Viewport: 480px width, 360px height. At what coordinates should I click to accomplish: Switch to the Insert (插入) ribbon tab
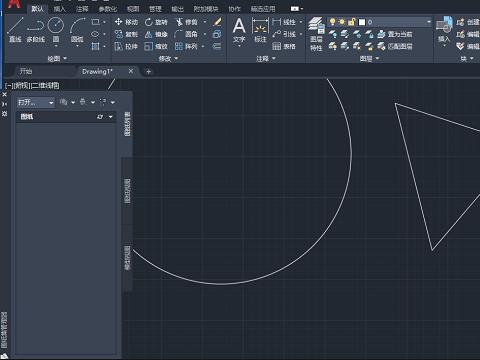tap(60, 9)
